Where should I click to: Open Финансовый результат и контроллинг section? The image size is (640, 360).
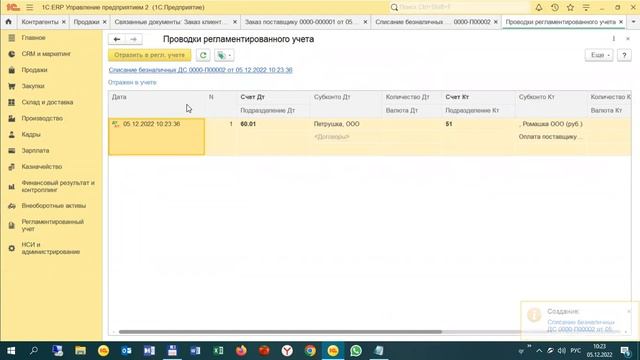click(57, 186)
